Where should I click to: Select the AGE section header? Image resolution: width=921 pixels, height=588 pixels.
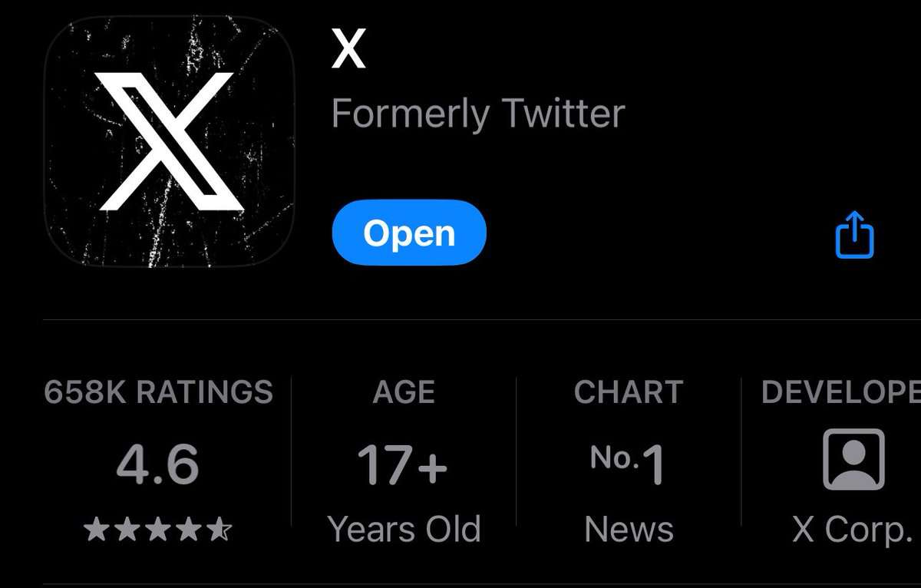tap(402, 391)
